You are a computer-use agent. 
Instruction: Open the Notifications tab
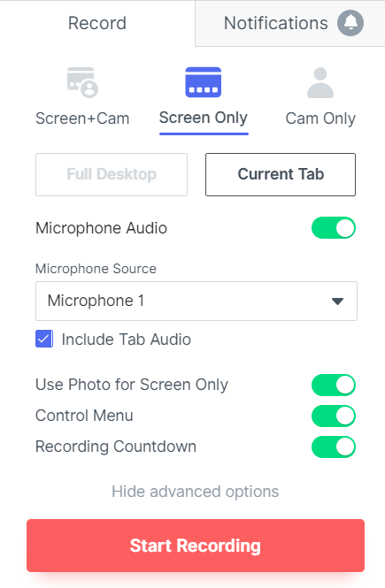(290, 23)
